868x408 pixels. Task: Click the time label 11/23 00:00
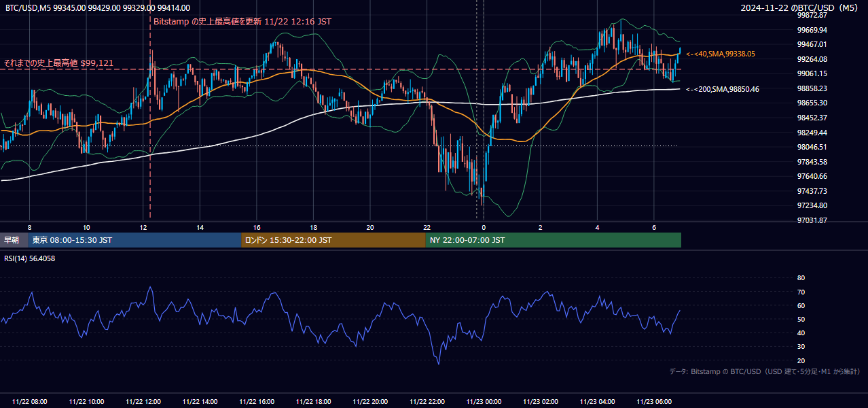point(484,402)
